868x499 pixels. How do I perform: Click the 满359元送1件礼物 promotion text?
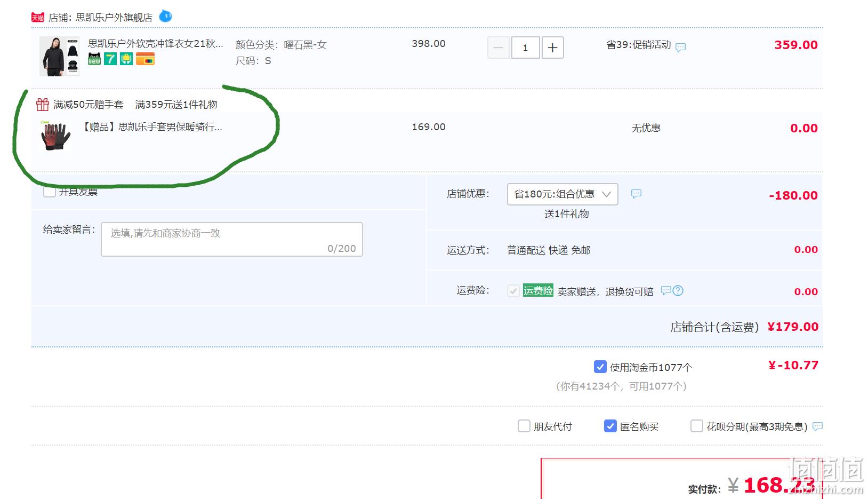coord(176,105)
